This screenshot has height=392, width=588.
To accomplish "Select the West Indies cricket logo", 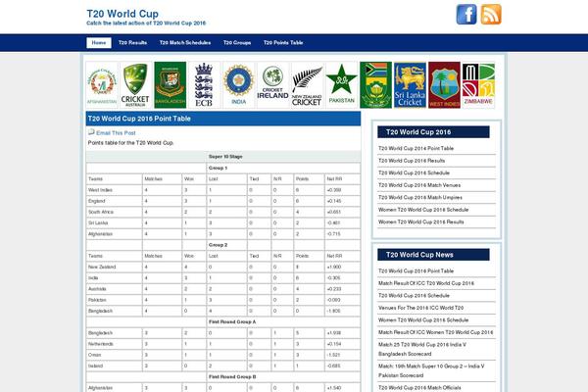I will coord(444,85).
